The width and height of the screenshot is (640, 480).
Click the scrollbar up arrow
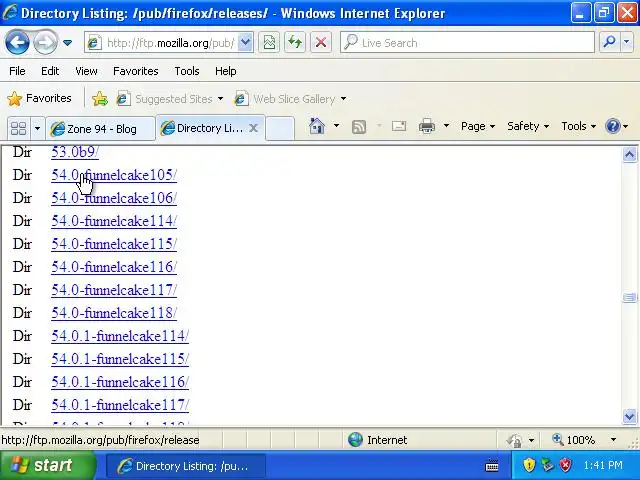coord(629,154)
